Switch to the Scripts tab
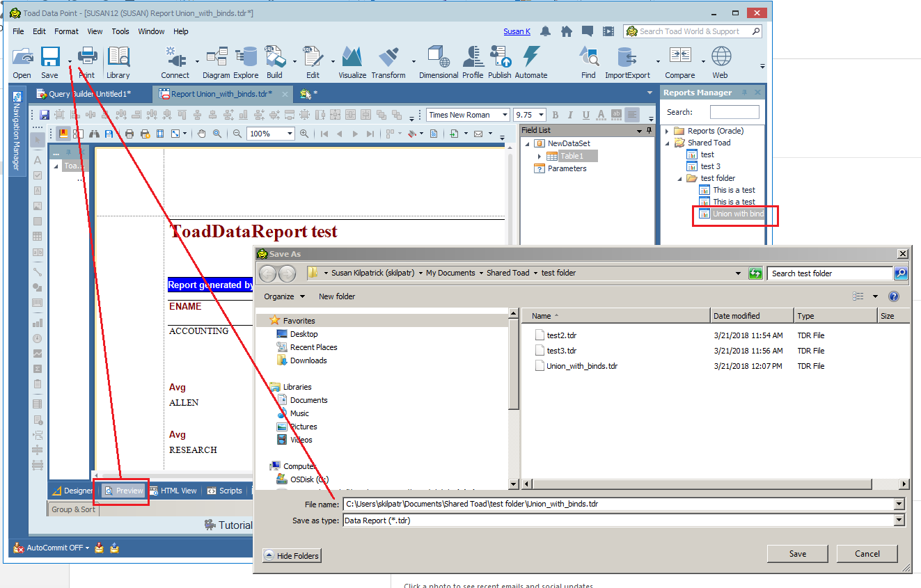921x588 pixels. point(225,491)
